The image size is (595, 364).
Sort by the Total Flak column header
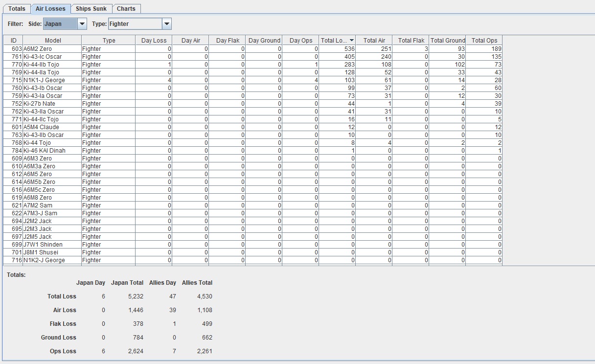[411, 40]
